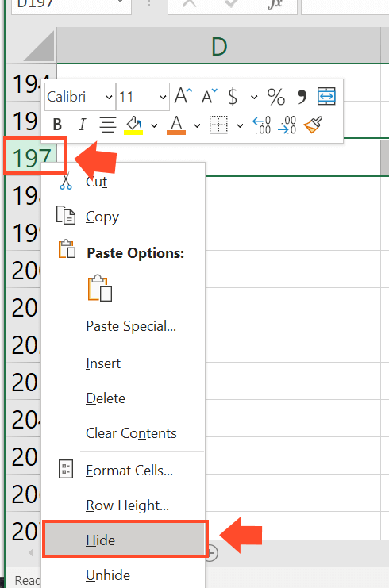Click the Name Box showing D197
Screen dimensions: 389x588
tap(71, 6)
